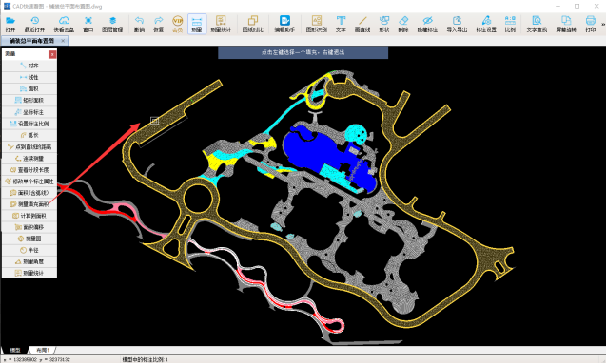The height and width of the screenshot is (364, 607).
Task: Open 最近打开 recent files
Action: point(34,24)
